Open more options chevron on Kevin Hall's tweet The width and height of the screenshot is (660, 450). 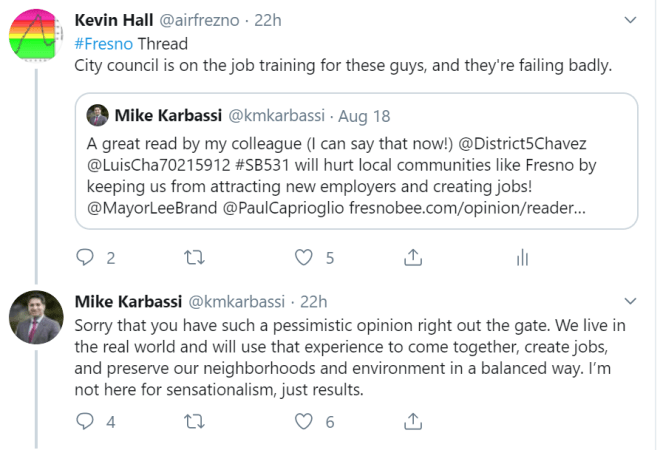[630, 19]
